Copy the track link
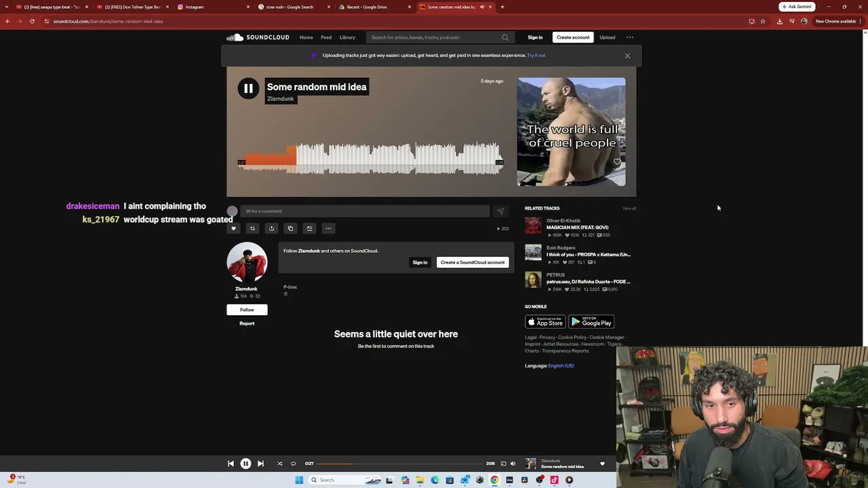 290,228
